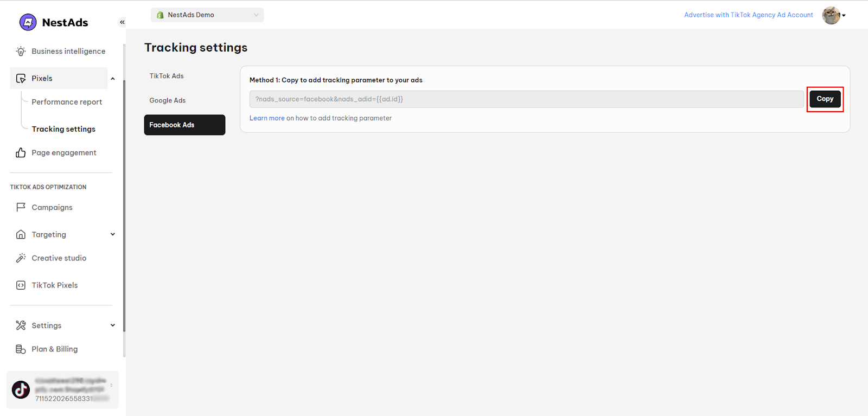Click the NestAds logo icon

pos(28,22)
